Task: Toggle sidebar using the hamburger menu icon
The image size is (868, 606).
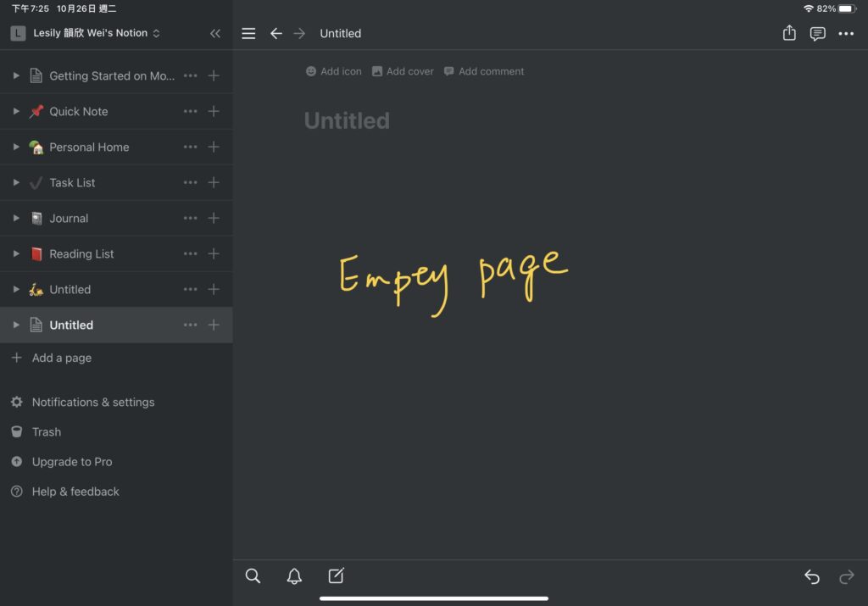Action: coord(248,33)
